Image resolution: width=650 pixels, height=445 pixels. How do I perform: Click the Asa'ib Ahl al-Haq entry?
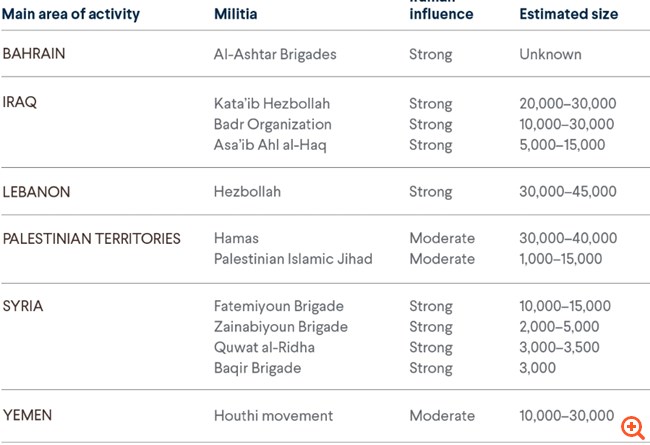click(270, 145)
